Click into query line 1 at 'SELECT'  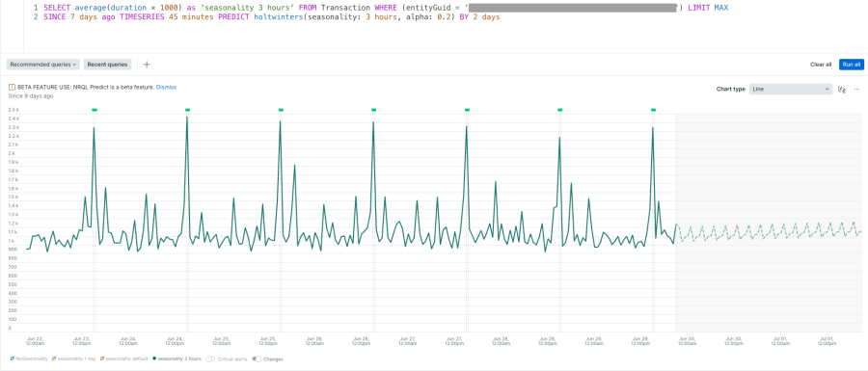[x=57, y=8]
